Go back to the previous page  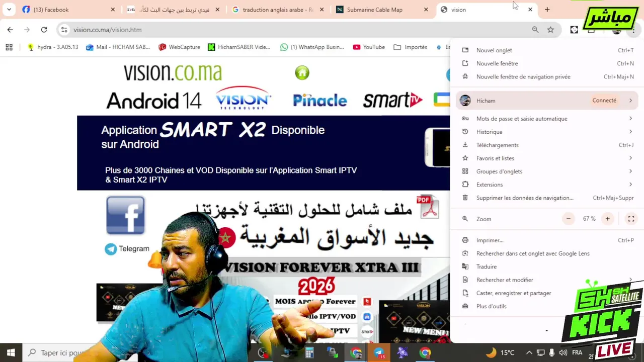(10, 30)
